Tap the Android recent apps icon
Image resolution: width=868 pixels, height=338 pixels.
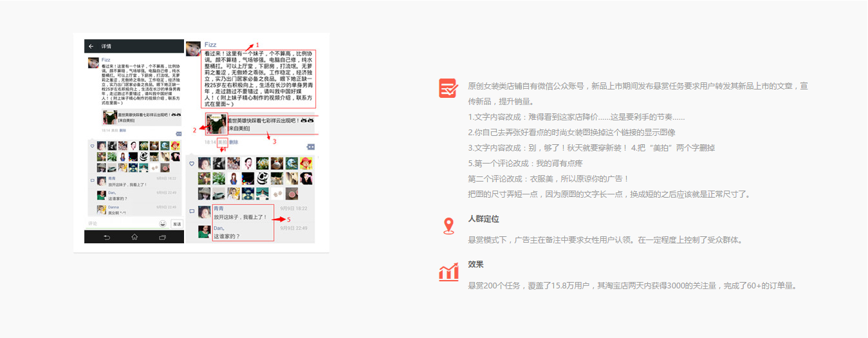point(162,237)
